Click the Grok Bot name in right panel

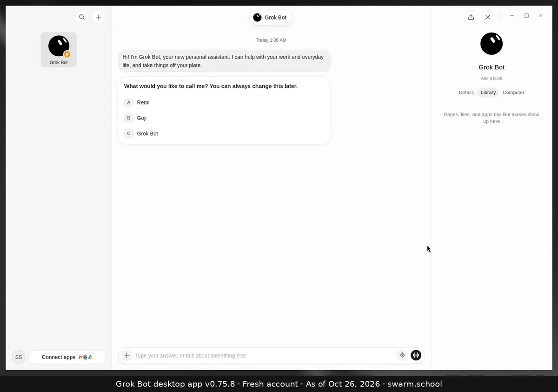coord(492,67)
